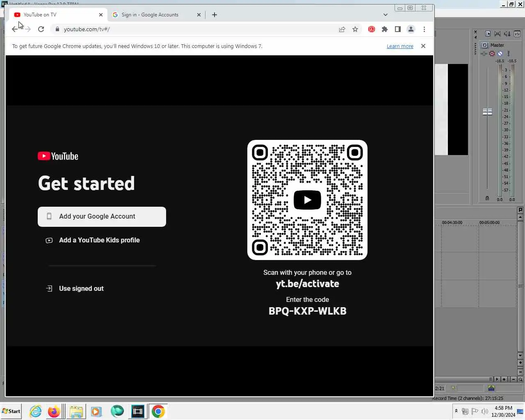525x420 pixels.
Task: Close the Sign in - Google Accounts tab
Action: tap(199, 15)
